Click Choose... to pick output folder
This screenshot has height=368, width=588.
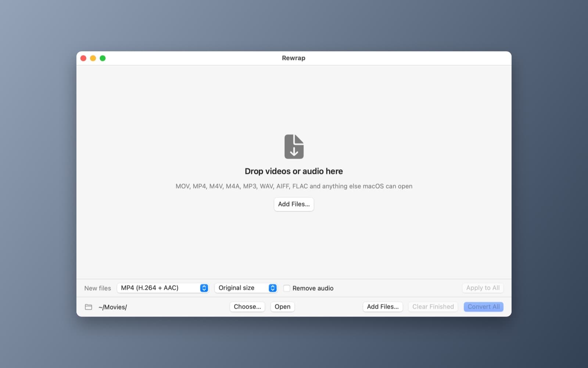247,307
